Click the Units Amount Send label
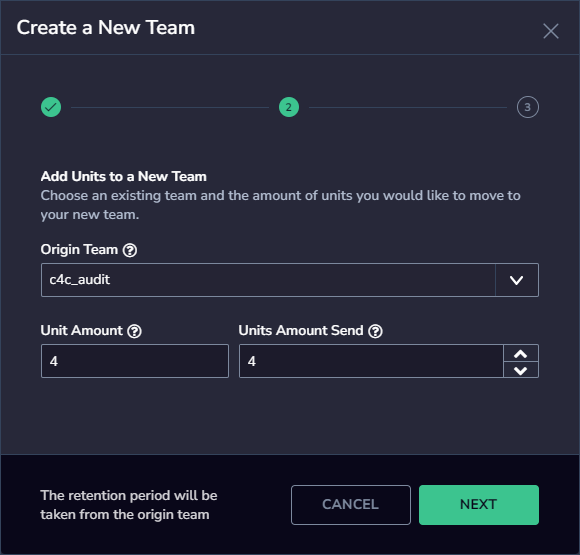 click(x=301, y=330)
